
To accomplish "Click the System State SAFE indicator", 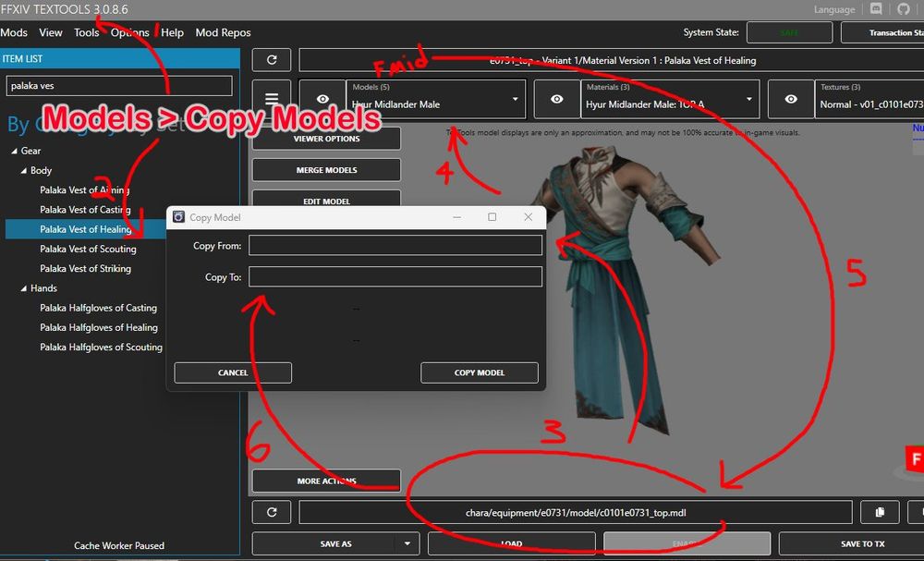I will pyautogui.click(x=789, y=32).
